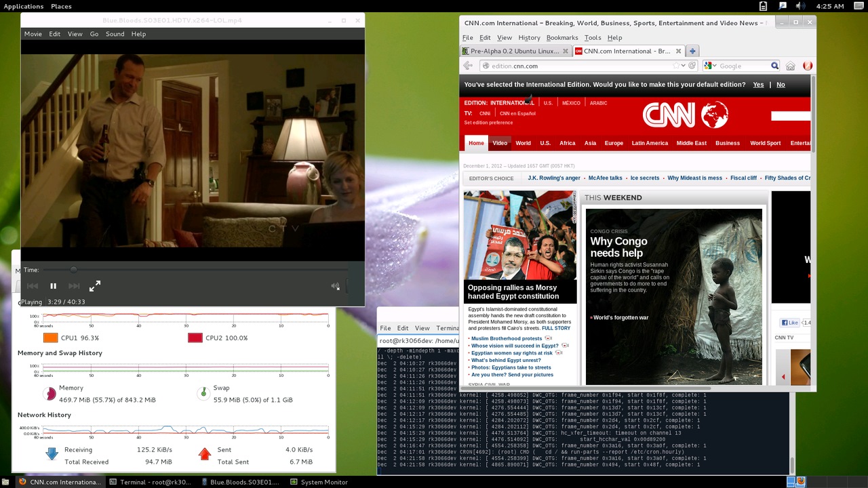
Task: Click McAfee talks editor's choice link
Action: [605, 178]
